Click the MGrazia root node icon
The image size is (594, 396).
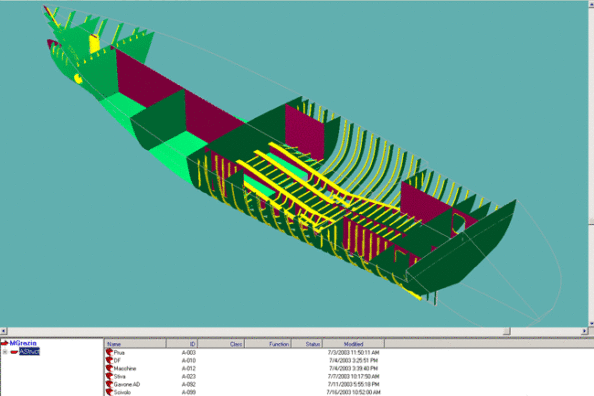click(x=4, y=343)
